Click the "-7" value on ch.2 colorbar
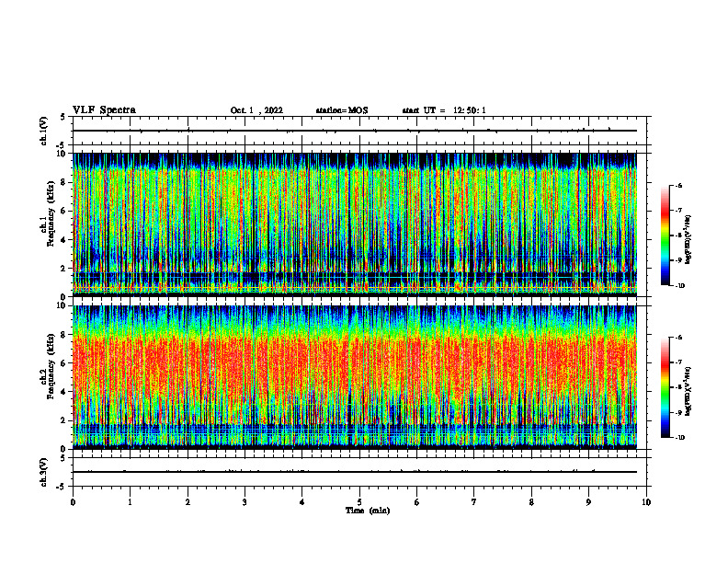The image size is (728, 563). [678, 362]
